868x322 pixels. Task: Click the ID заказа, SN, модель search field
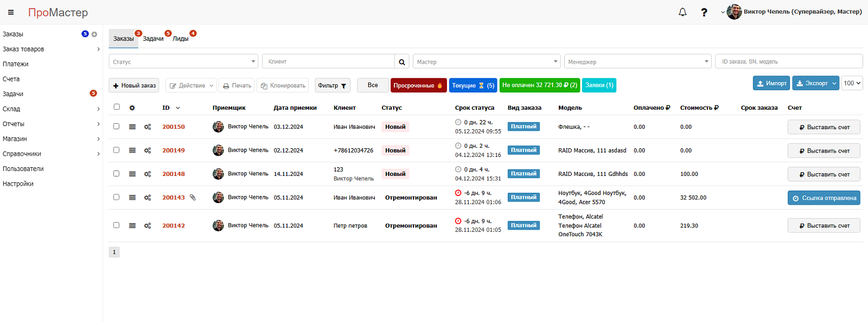point(789,61)
